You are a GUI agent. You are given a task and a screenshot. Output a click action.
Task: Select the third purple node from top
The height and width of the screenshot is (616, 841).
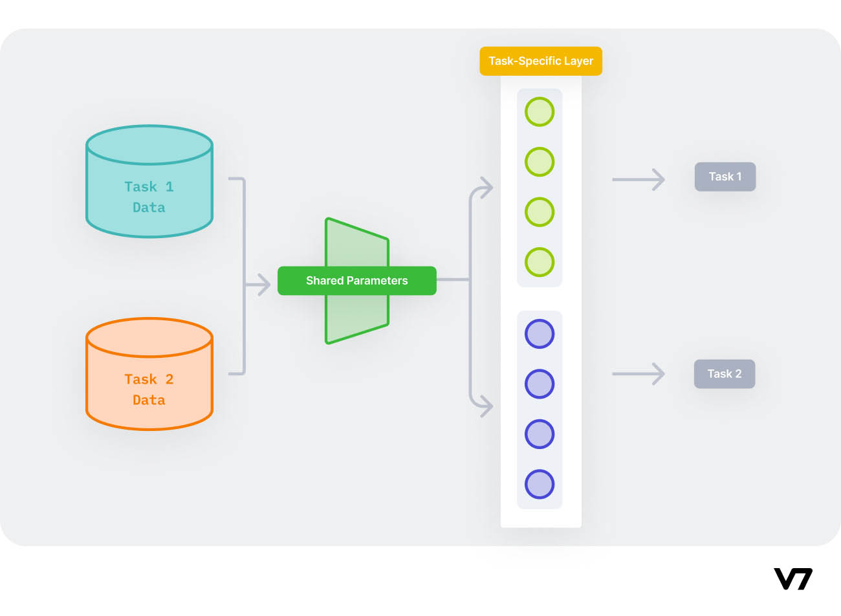tap(540, 434)
